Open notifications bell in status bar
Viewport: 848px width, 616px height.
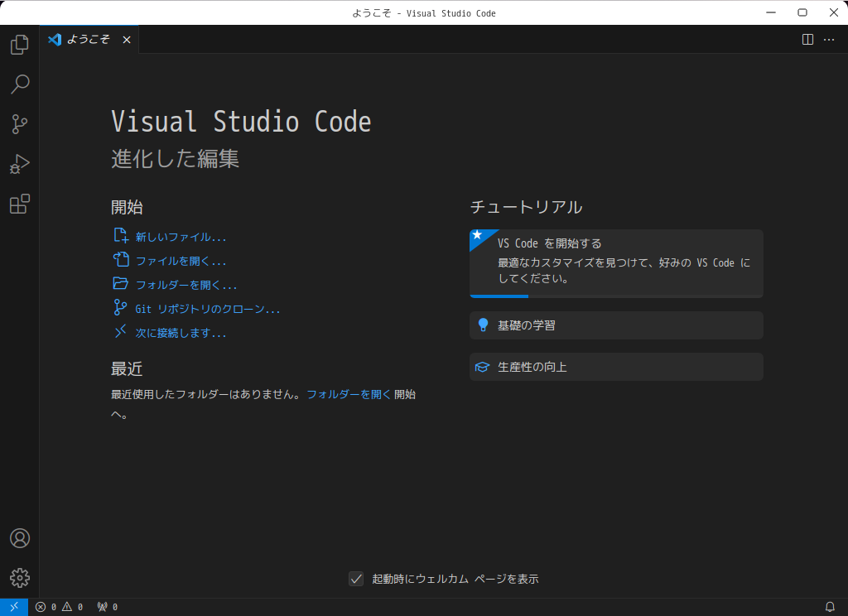[830, 607]
